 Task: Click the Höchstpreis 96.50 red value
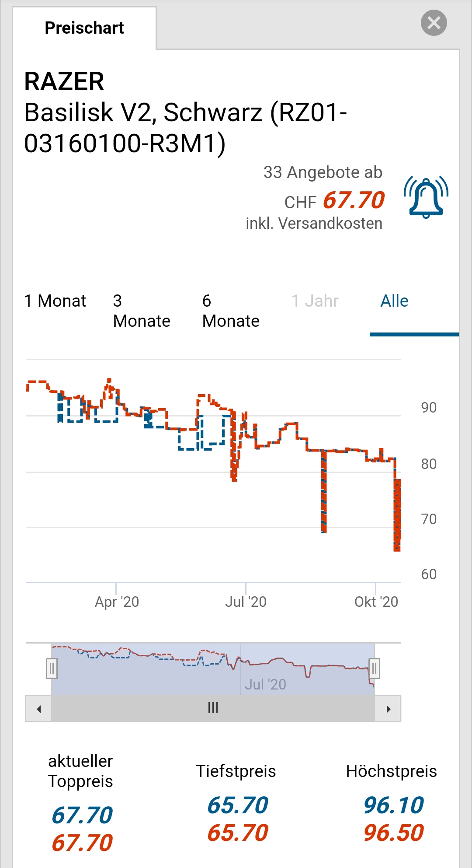click(393, 833)
